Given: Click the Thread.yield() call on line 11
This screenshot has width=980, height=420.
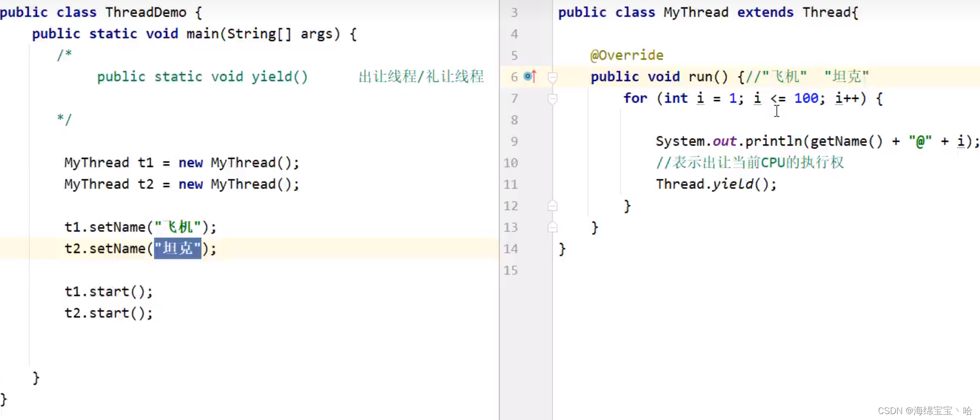Looking at the screenshot, I should (x=716, y=184).
